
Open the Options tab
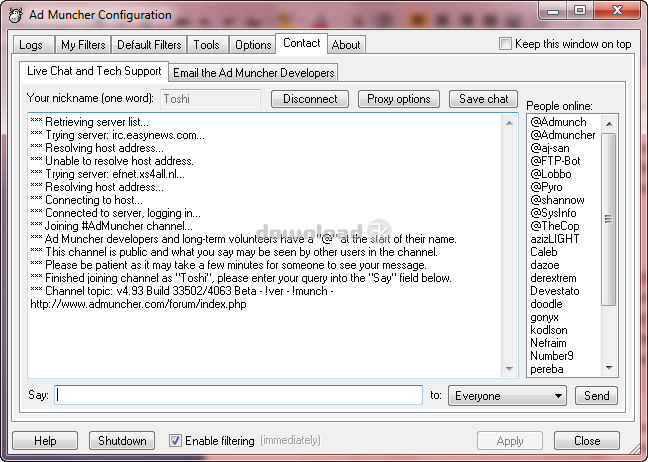click(253, 45)
